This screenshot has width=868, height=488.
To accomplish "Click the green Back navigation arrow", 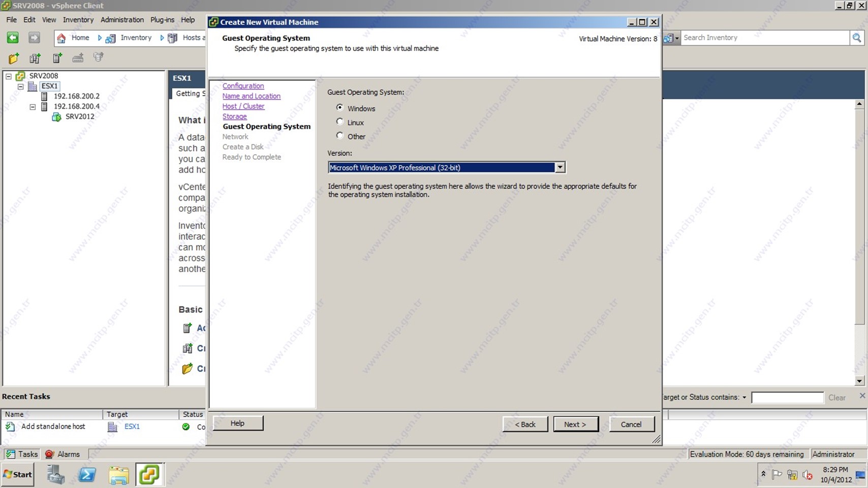I will (13, 38).
